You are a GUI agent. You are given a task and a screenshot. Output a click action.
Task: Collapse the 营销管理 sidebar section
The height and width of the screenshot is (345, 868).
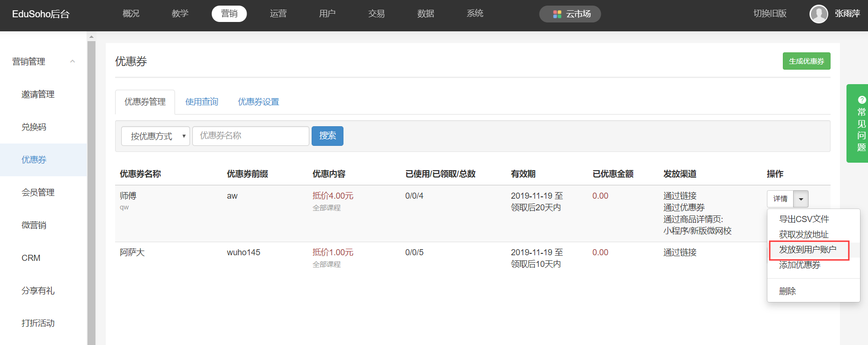pyautogui.click(x=73, y=61)
